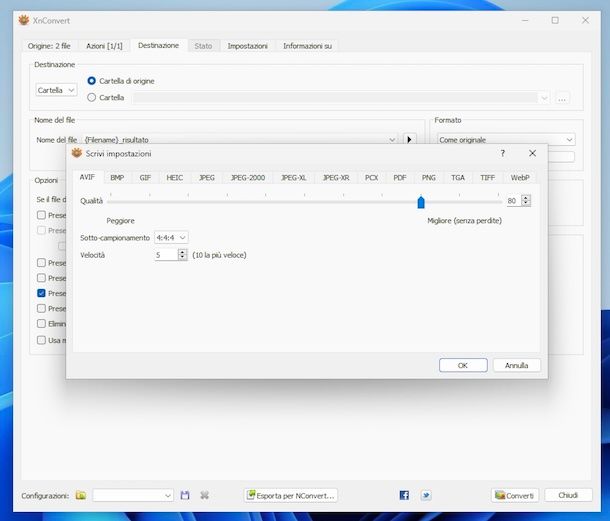Viewport: 610px width, 521px height.
Task: Click the Destinazione tab
Action: [159, 46]
